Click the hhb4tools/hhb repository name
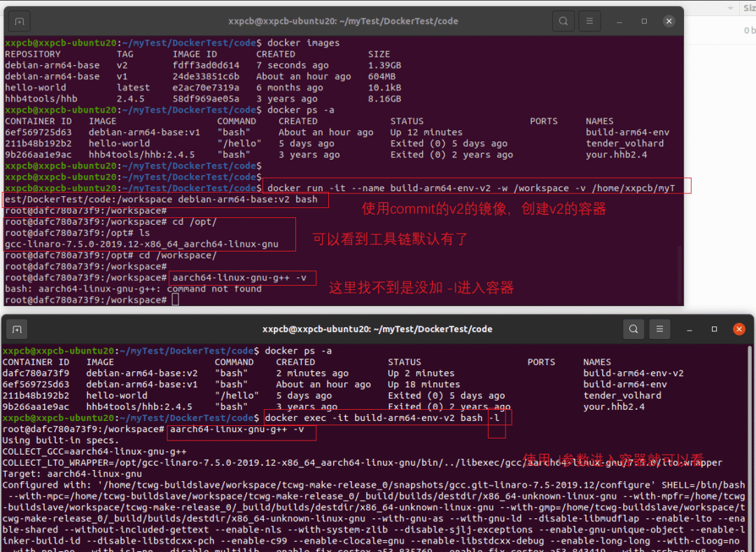The width and height of the screenshot is (756, 552). (x=41, y=99)
